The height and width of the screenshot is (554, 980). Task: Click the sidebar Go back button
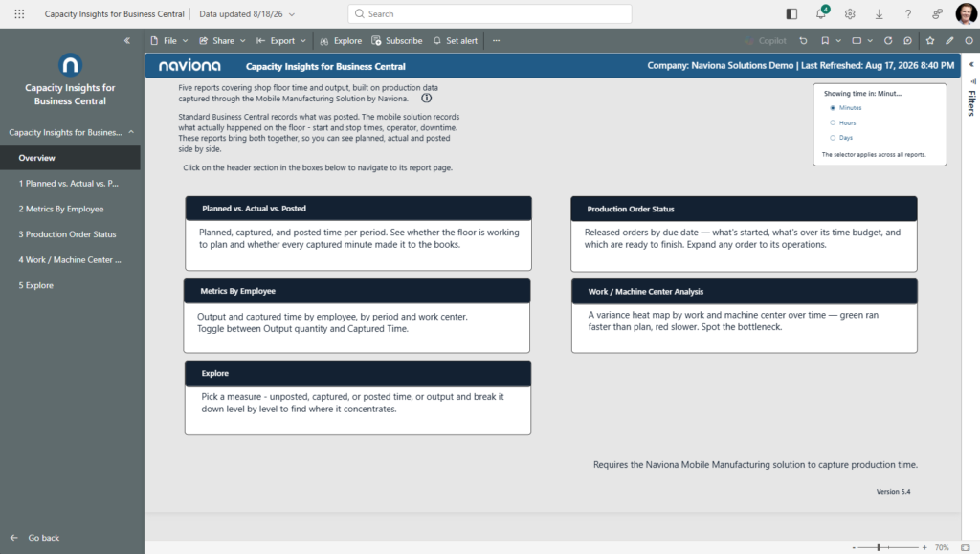[35, 538]
